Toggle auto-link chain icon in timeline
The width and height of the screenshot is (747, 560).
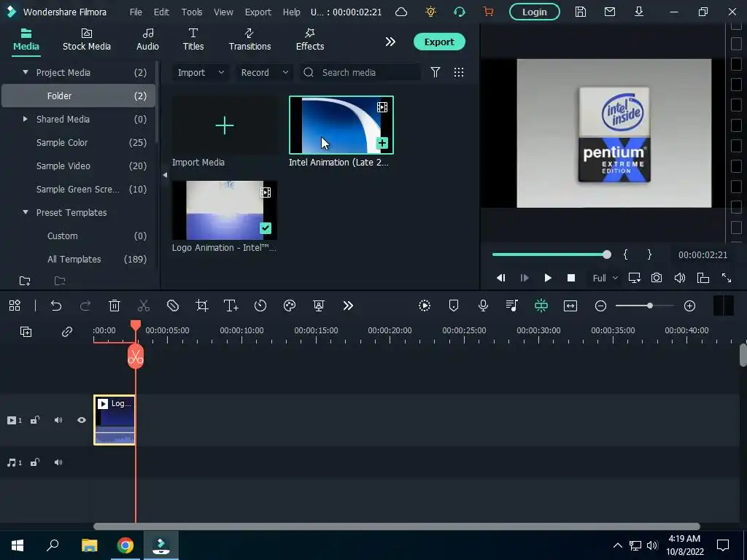point(66,332)
